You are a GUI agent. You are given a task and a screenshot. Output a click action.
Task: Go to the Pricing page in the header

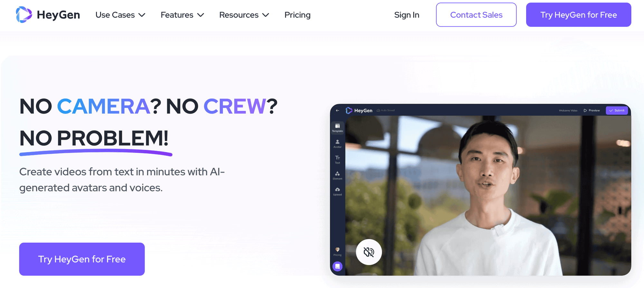click(297, 15)
